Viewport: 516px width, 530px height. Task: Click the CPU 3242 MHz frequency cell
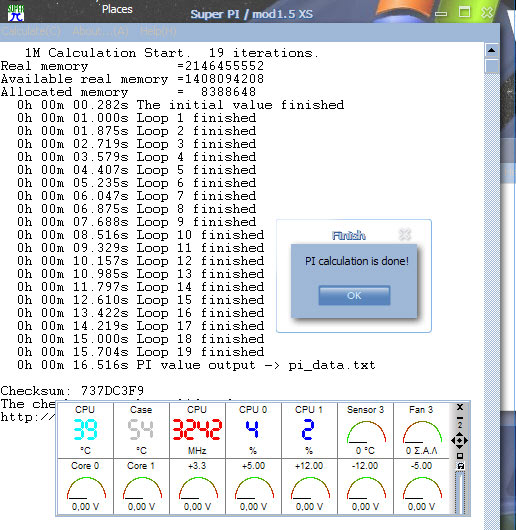point(197,430)
